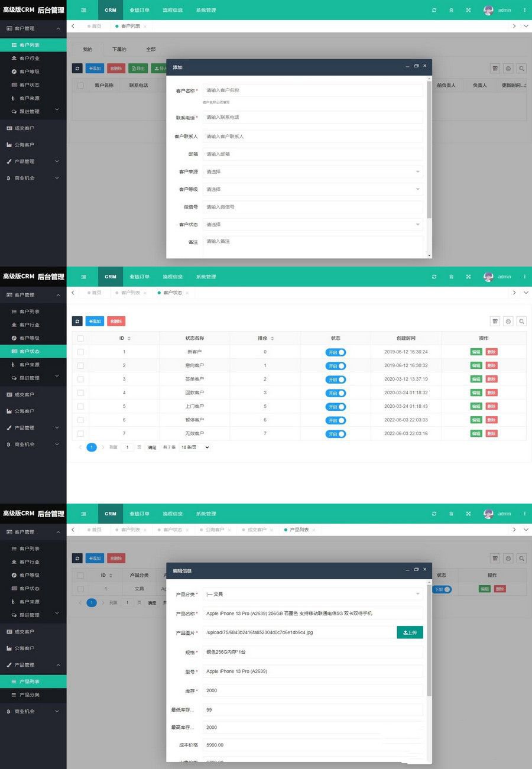Open the 客户来源 dropdown in the Add dialog
Image resolution: width=532 pixels, height=769 pixels.
(313, 171)
